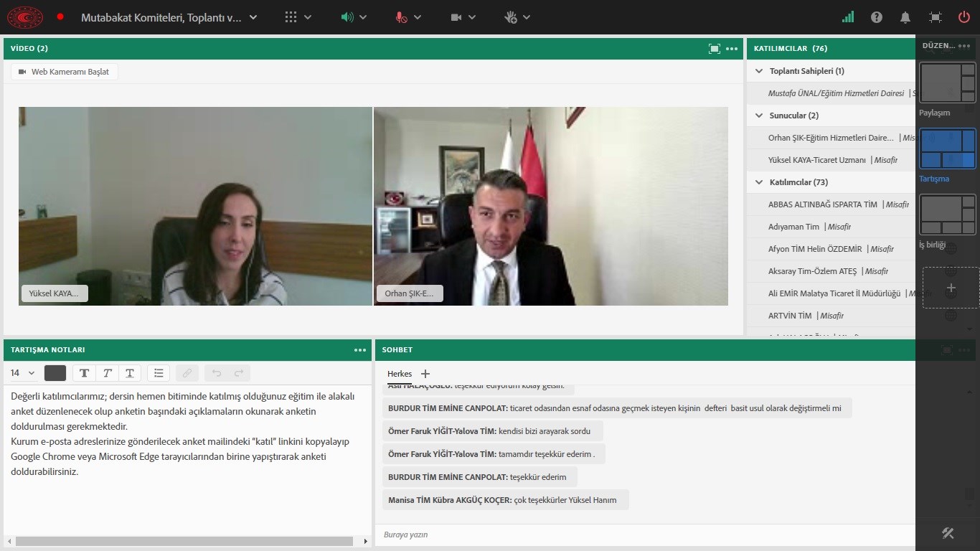Click the notes text area paragraph
This screenshot has height=551, width=980.
point(183,433)
